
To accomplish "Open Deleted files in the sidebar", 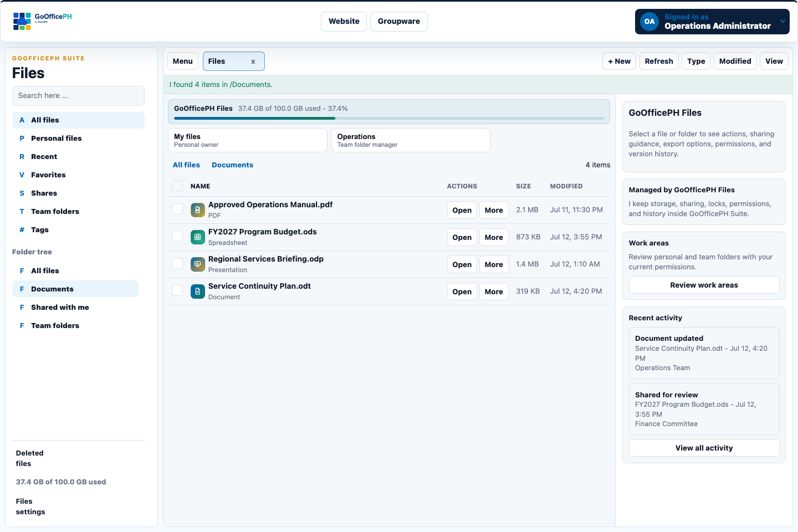I will pos(30,458).
